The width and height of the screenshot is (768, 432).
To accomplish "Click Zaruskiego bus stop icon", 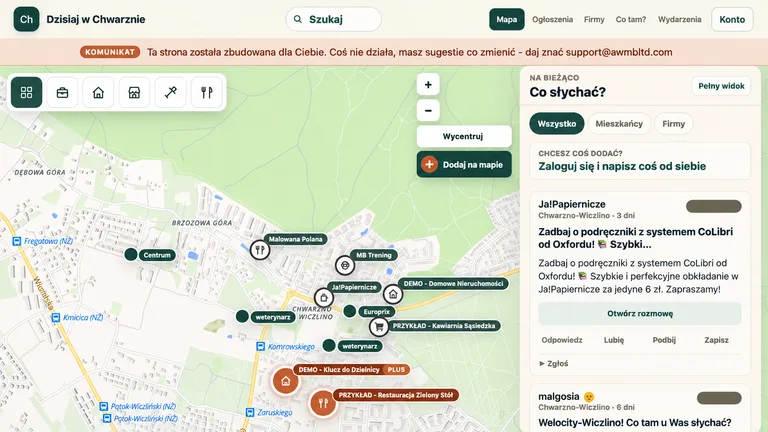I will coord(250,412).
